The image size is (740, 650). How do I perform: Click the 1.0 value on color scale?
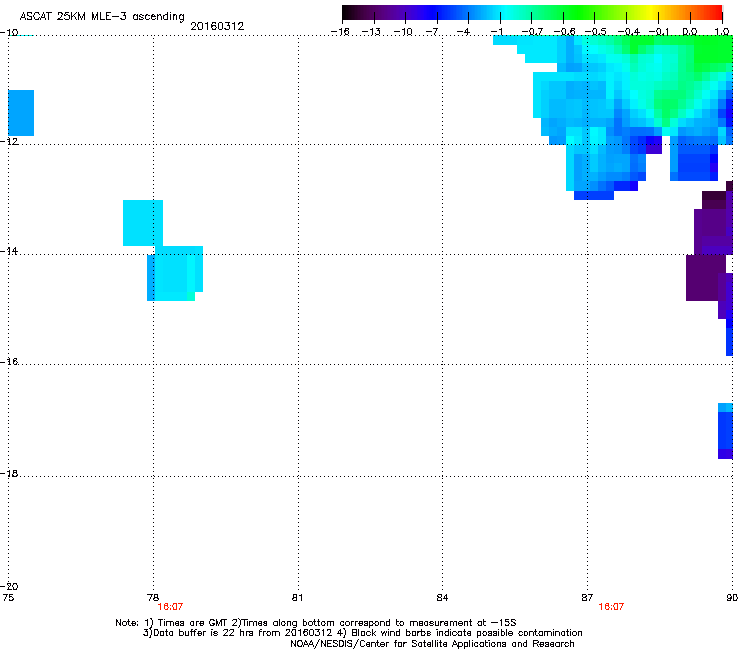click(x=722, y=32)
